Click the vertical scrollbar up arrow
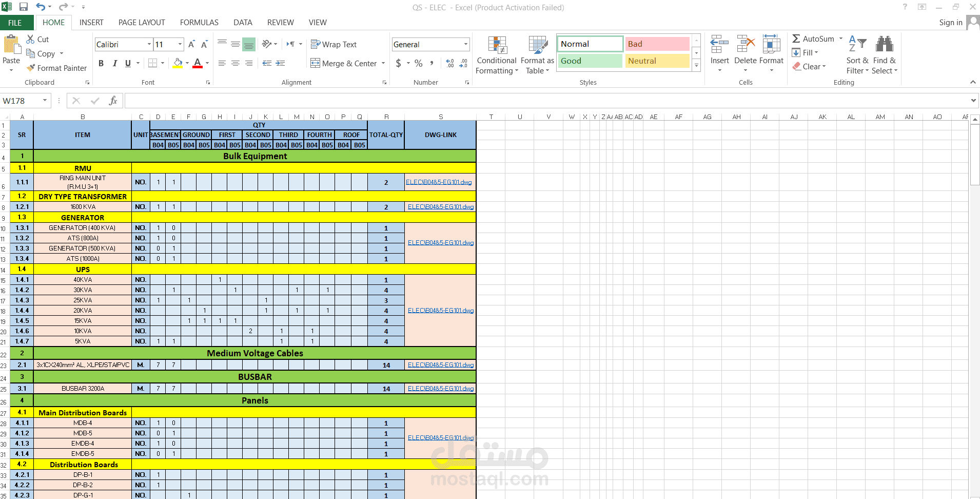The width and height of the screenshot is (980, 499). pos(975,119)
